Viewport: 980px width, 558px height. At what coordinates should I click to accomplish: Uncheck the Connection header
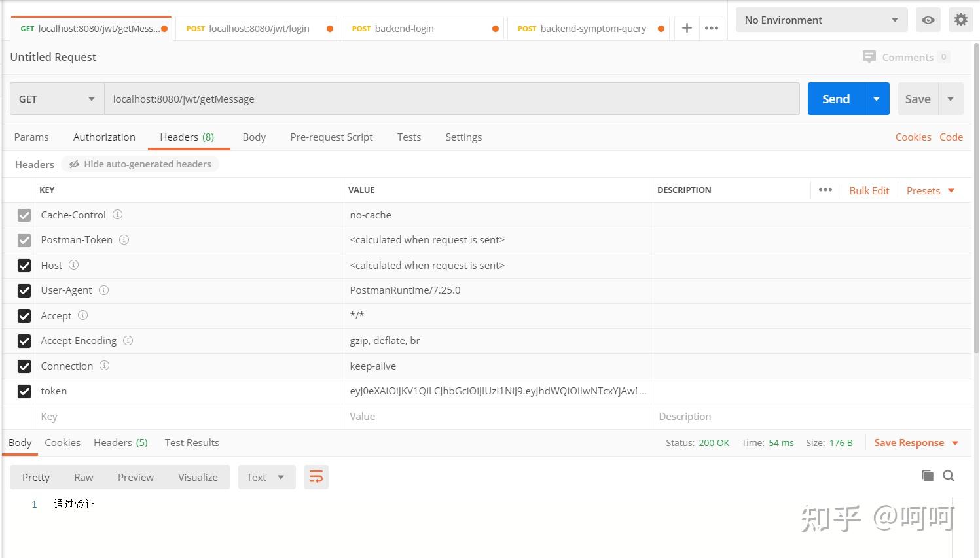pos(24,366)
